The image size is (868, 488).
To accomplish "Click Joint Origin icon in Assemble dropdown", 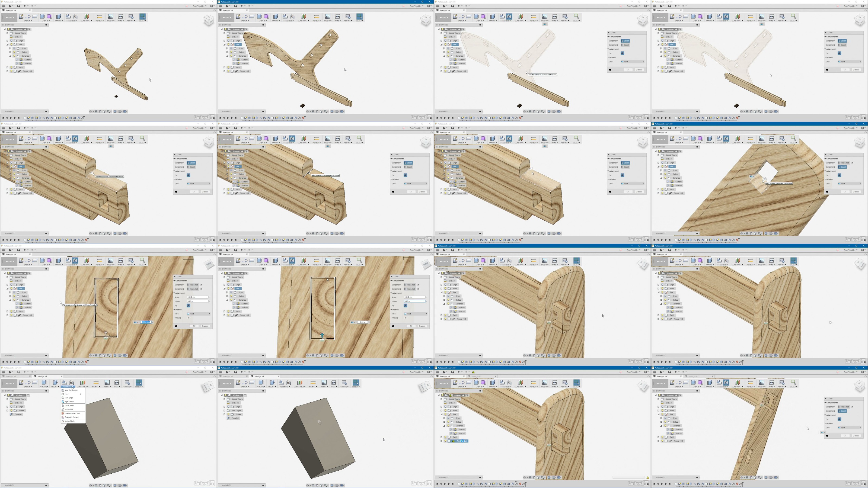I will coord(63,398).
